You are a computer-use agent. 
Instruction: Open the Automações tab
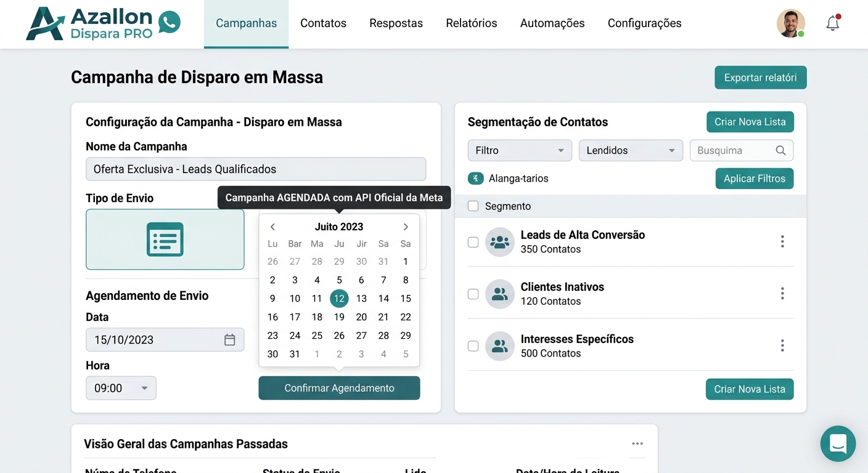[552, 23]
